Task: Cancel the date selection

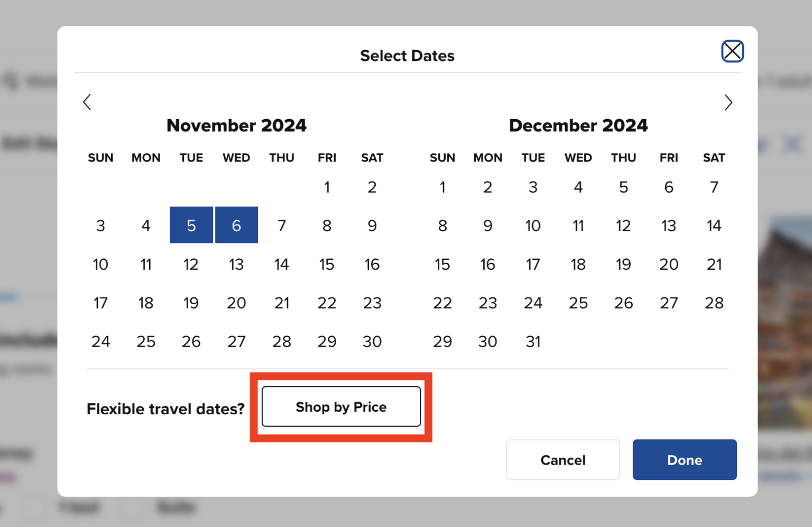Action: [x=562, y=460]
